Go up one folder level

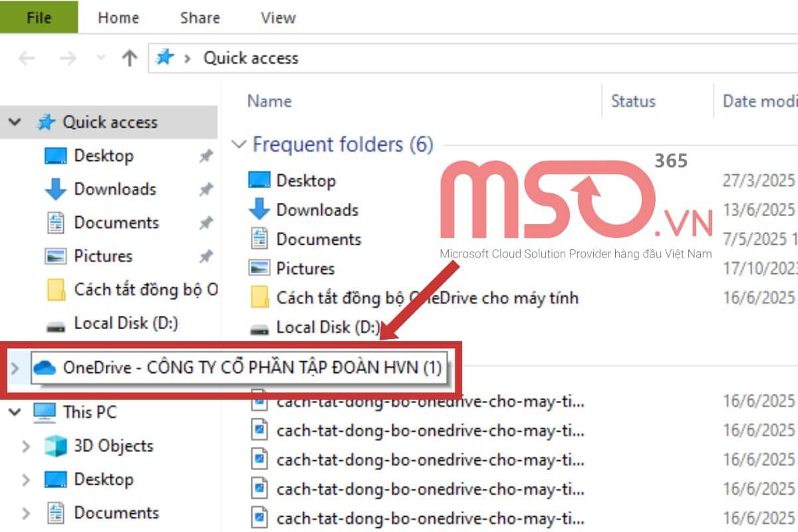click(x=130, y=59)
